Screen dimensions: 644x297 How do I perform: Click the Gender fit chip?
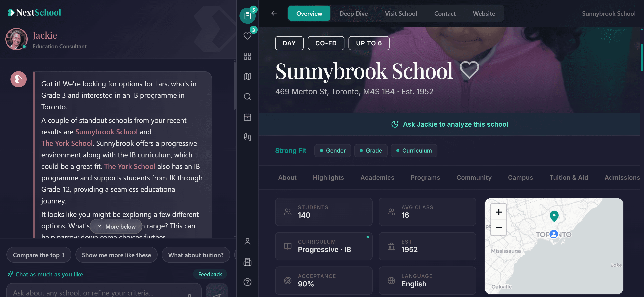(332, 151)
